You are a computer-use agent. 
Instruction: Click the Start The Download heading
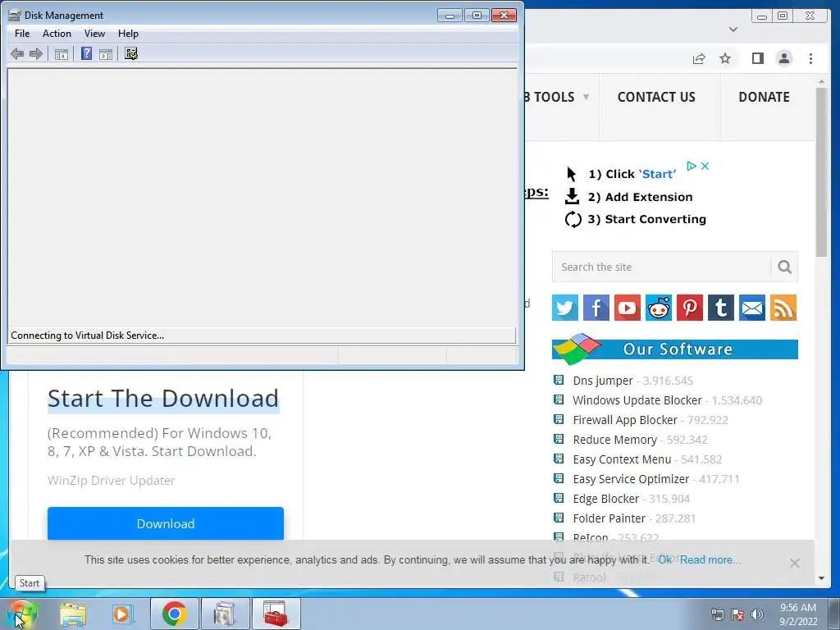(163, 399)
